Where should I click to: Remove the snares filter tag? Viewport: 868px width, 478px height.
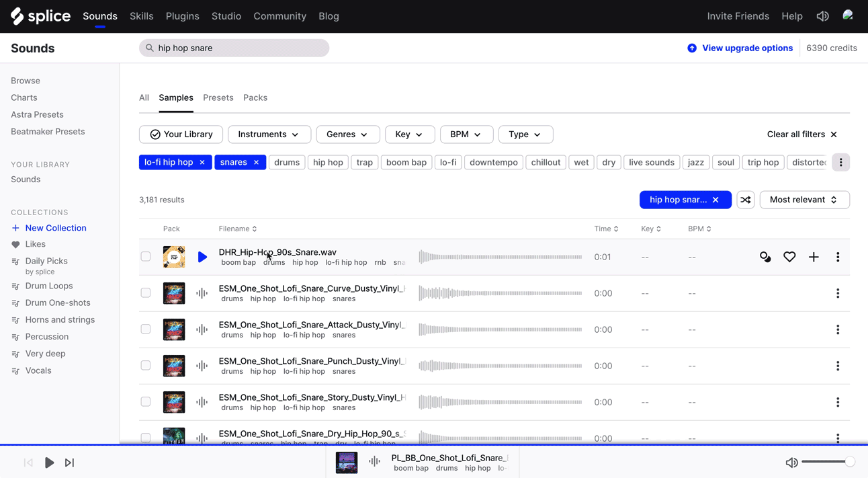256,162
